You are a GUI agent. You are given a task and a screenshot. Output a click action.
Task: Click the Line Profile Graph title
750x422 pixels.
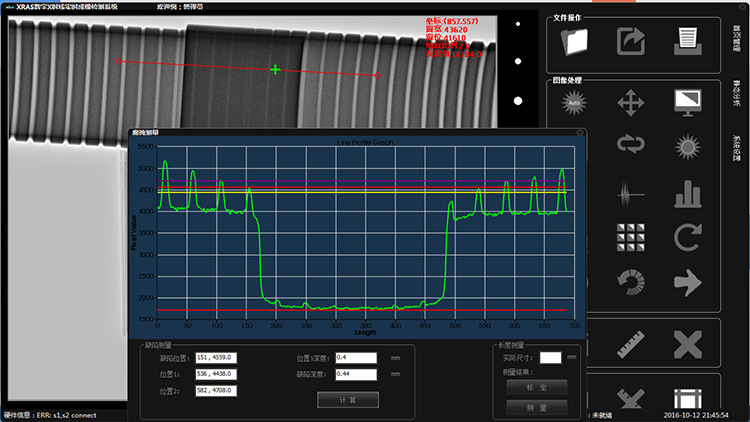(365, 142)
